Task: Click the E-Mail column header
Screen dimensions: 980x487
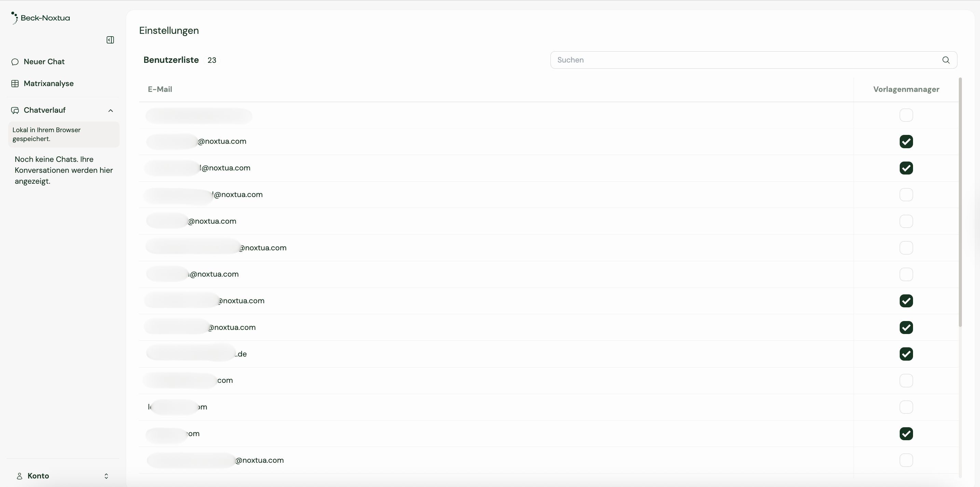Action: (x=160, y=89)
